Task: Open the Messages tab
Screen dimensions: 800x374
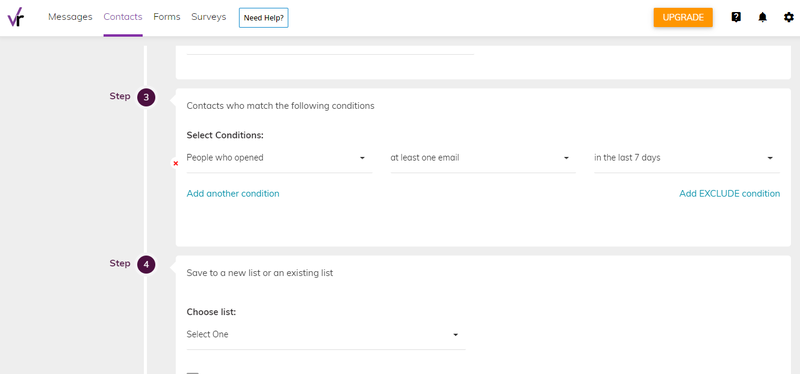Action: click(x=70, y=17)
